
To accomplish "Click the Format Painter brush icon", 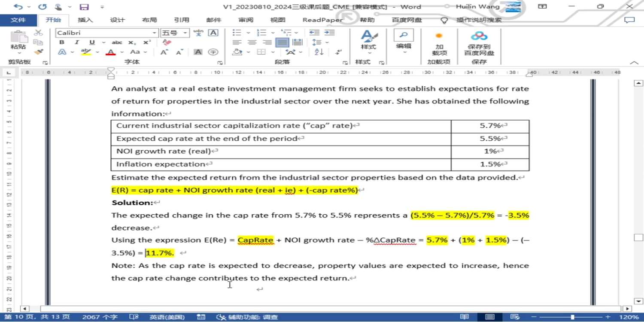I will click(x=39, y=52).
